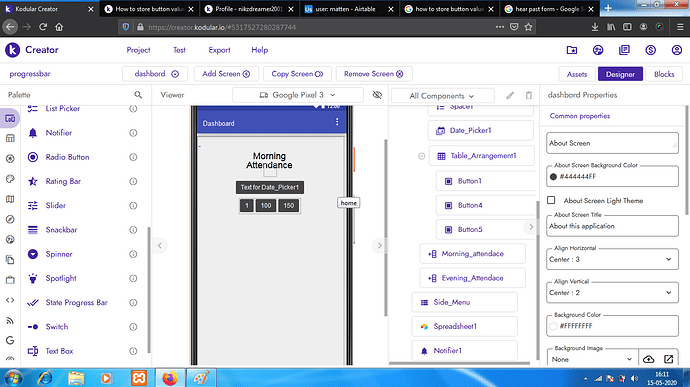Collapse the palette with left chevron
Screen dimensions: 690x387
(160, 246)
